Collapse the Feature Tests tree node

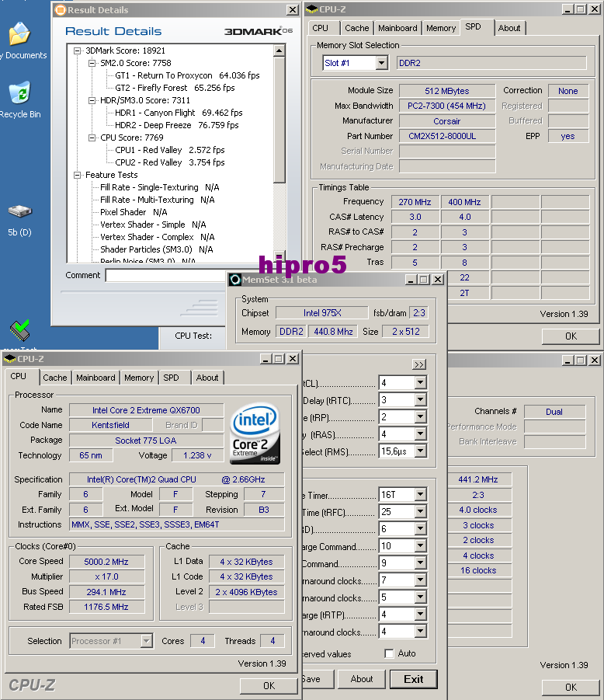click(77, 175)
